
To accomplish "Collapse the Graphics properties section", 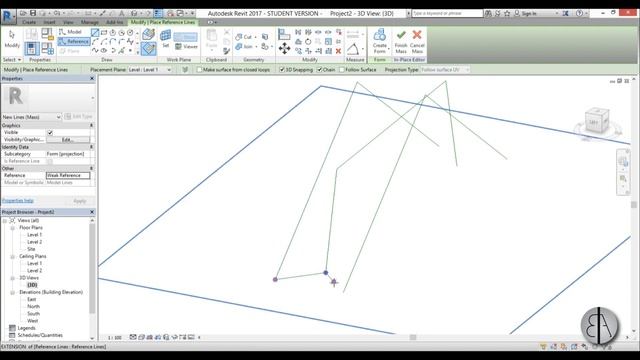I will click(91, 125).
